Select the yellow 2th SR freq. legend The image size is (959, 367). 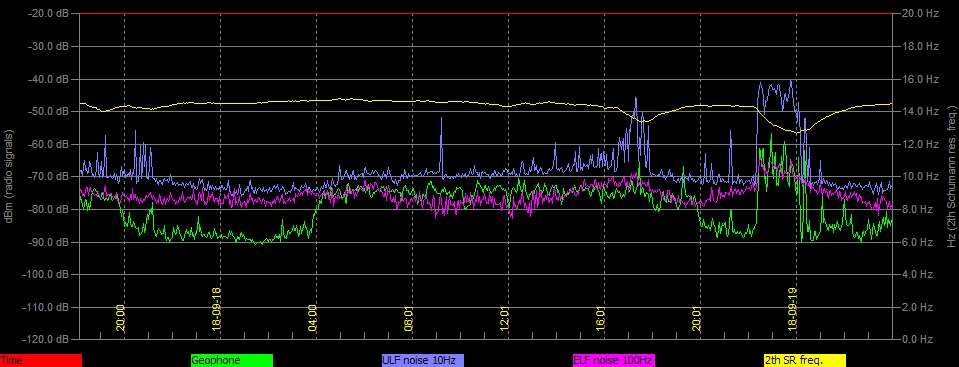(805, 361)
